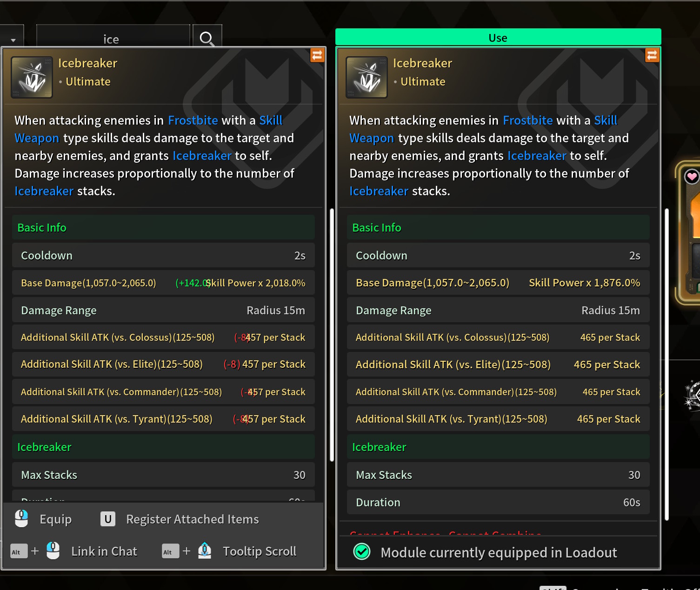Click Link in Chat
The height and width of the screenshot is (590, 700).
tap(104, 551)
